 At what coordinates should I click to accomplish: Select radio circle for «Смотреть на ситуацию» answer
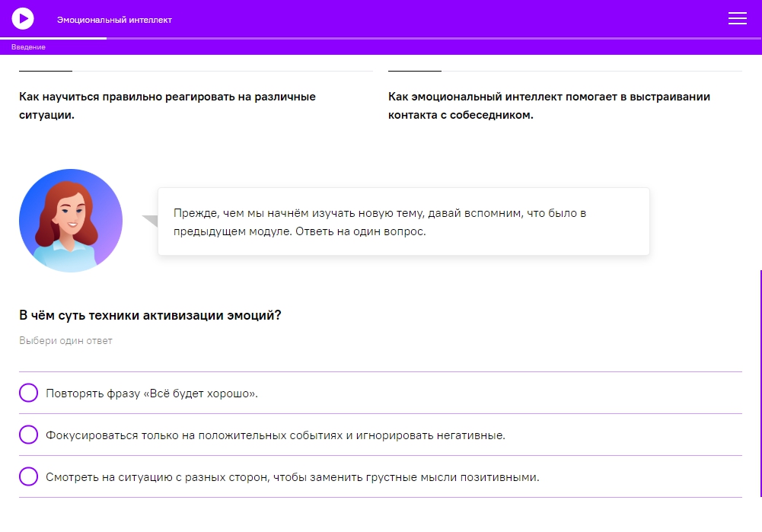pos(28,477)
